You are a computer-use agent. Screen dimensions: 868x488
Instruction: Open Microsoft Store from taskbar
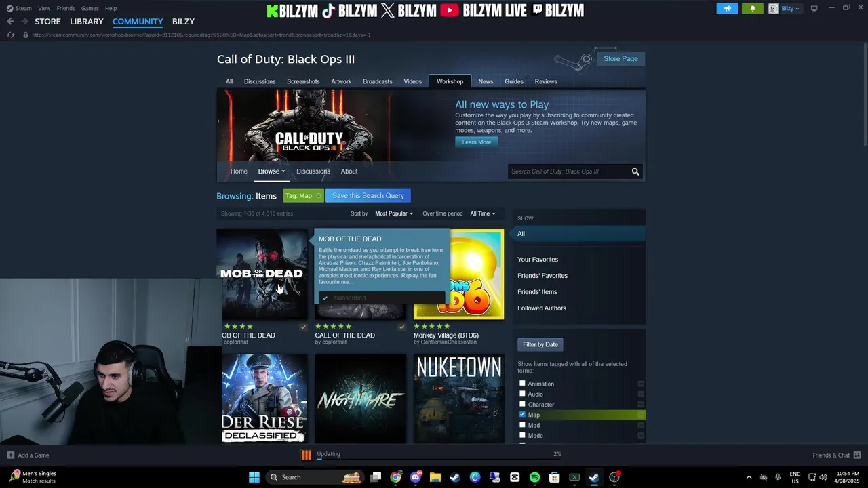(x=554, y=477)
